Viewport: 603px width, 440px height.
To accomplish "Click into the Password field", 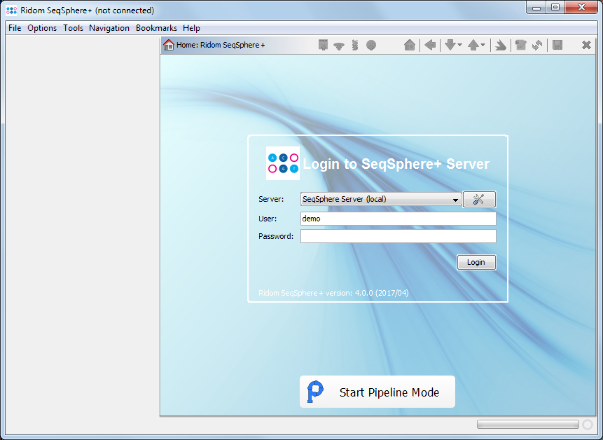I will [x=398, y=236].
